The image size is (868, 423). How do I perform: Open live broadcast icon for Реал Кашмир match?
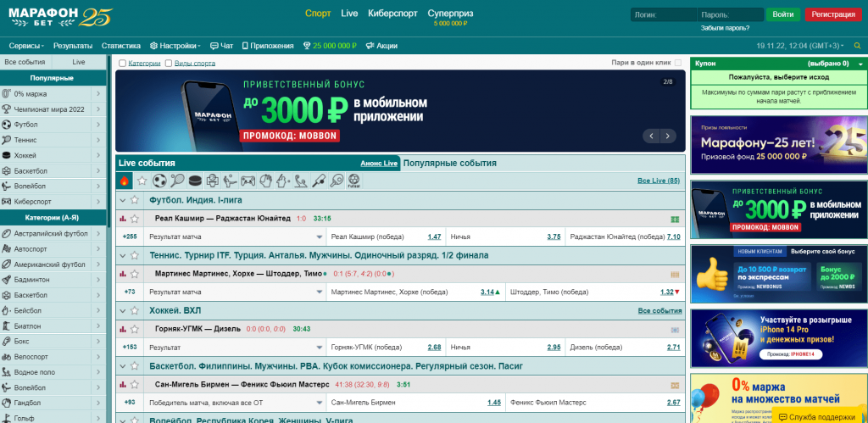[675, 220]
